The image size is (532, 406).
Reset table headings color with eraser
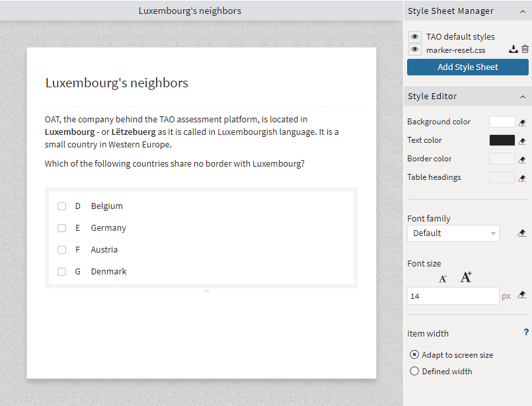pos(522,178)
